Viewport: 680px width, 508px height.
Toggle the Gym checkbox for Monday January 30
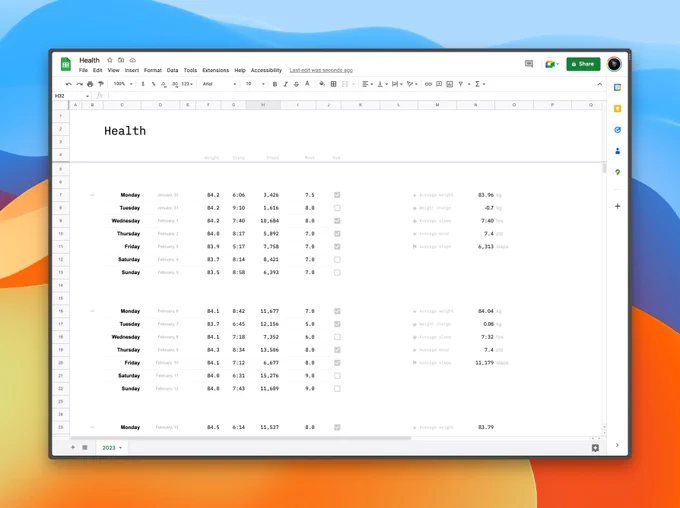coord(337,195)
